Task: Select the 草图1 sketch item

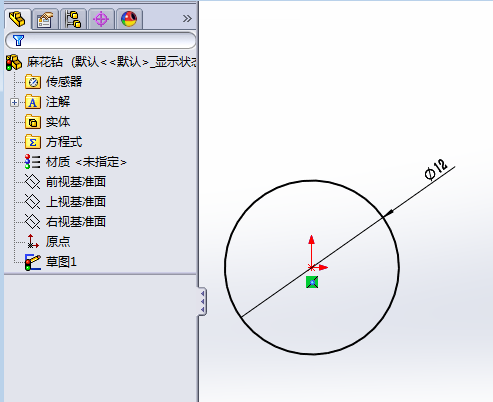Action: pyautogui.click(x=61, y=262)
